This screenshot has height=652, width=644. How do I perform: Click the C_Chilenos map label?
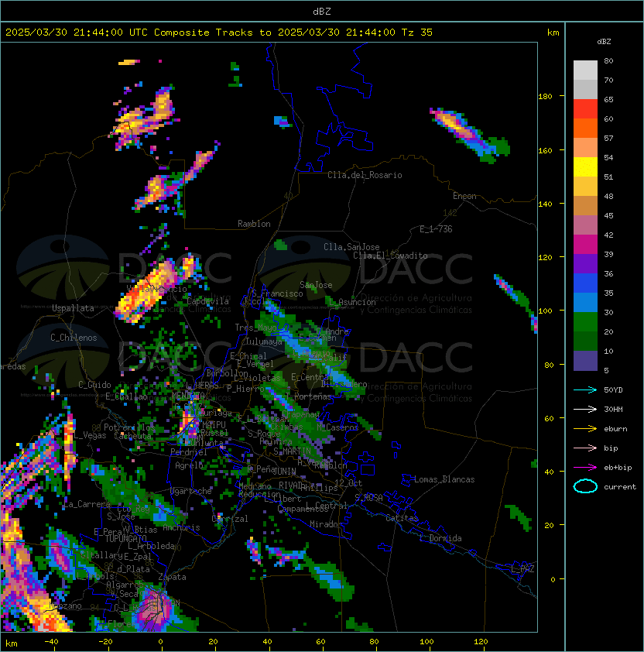(74, 338)
